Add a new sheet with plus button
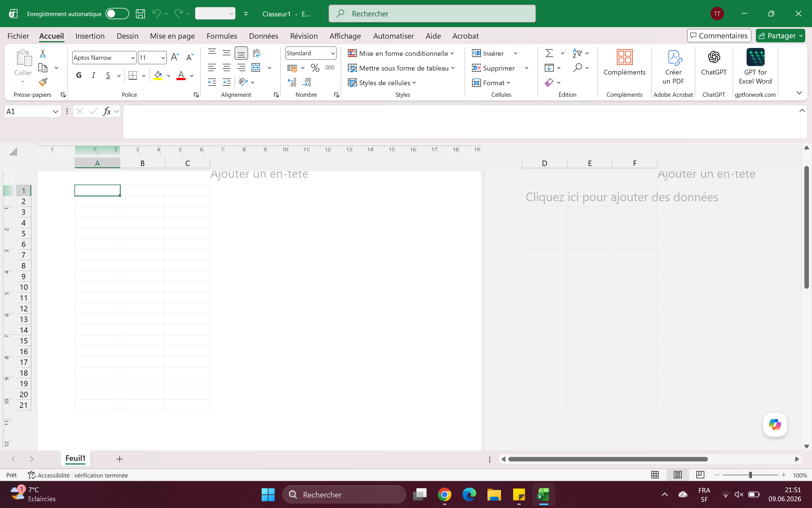812x508 pixels. coord(120,459)
